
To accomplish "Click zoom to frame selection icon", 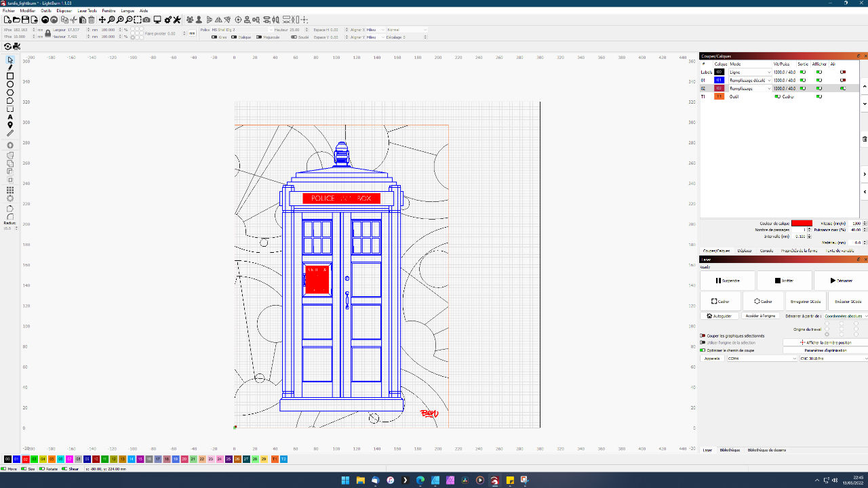I will click(138, 20).
